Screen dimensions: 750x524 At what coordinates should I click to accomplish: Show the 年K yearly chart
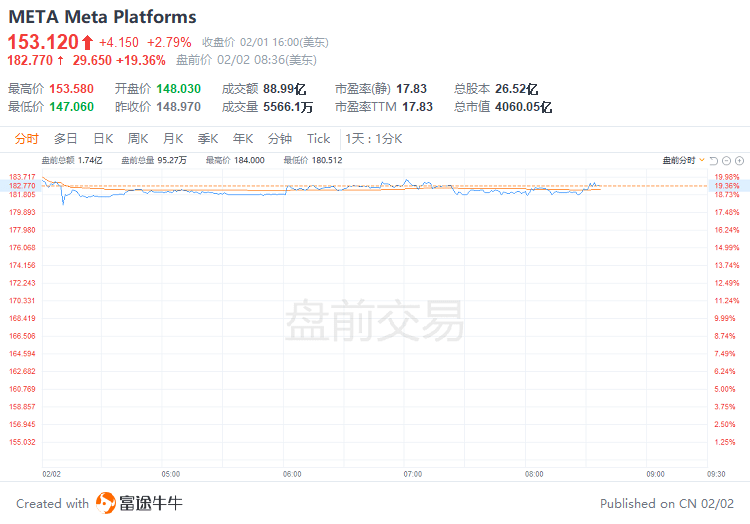243,139
